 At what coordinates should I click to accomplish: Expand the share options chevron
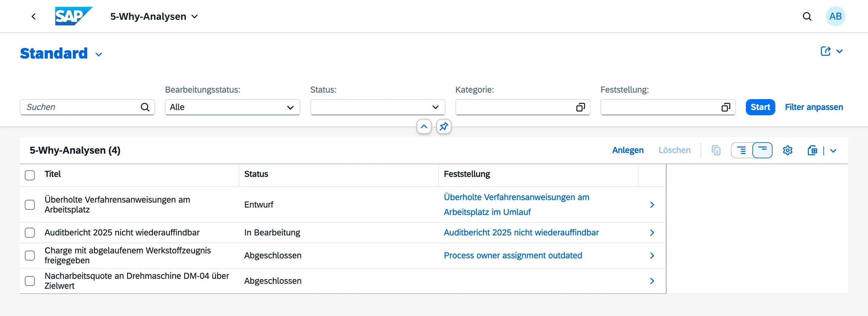(x=839, y=51)
